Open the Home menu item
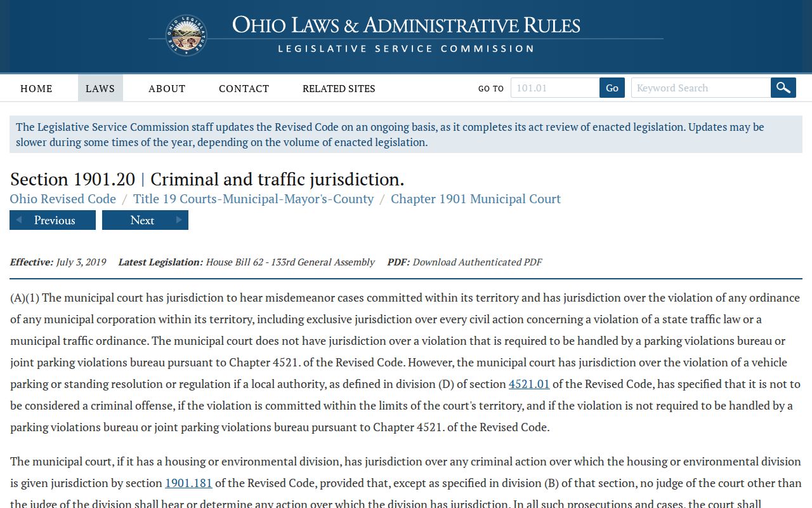812x508 pixels. tap(36, 88)
